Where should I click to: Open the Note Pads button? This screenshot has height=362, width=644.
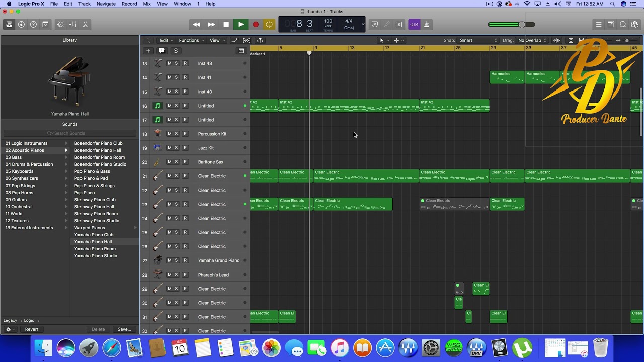click(x=610, y=24)
